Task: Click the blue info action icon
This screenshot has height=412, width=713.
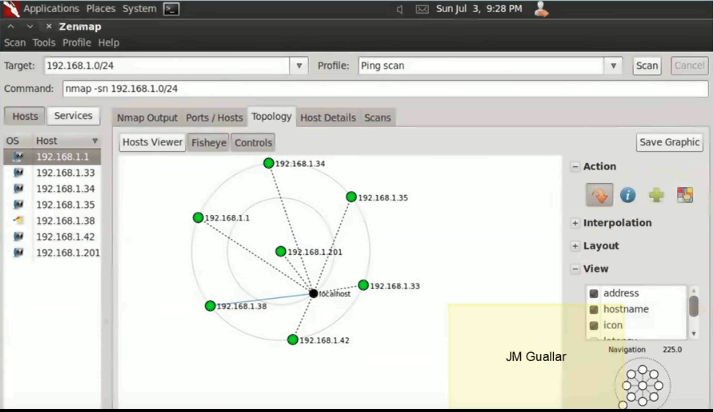Action: 628,195
